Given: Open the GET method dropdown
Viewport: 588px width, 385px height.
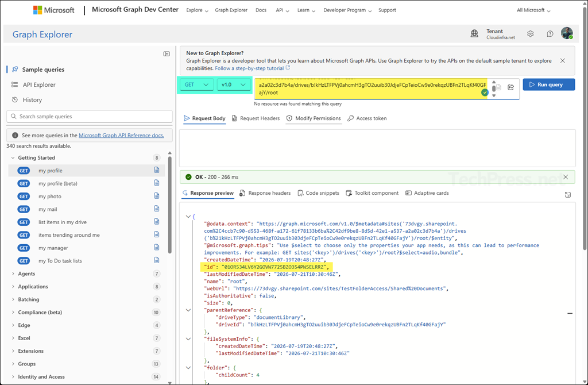Looking at the screenshot, I should 197,85.
